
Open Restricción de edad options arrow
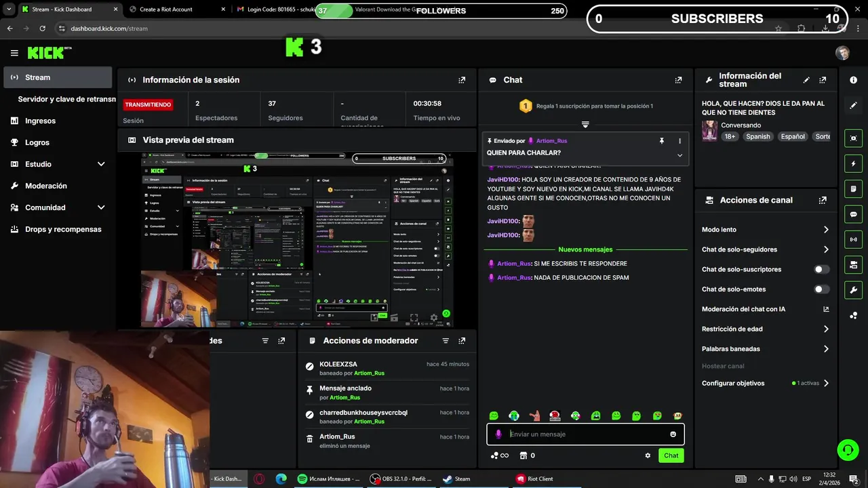826,329
